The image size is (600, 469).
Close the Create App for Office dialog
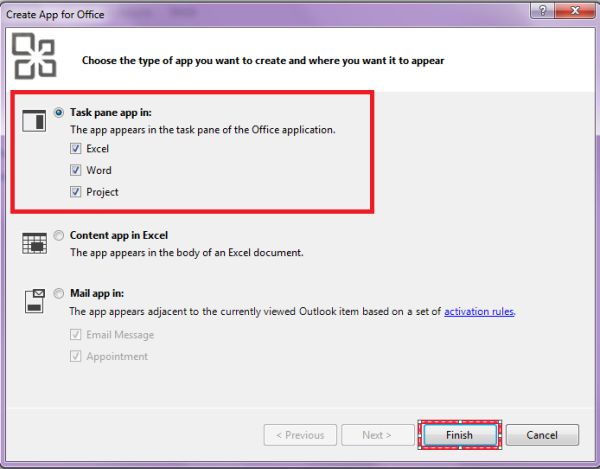575,10
